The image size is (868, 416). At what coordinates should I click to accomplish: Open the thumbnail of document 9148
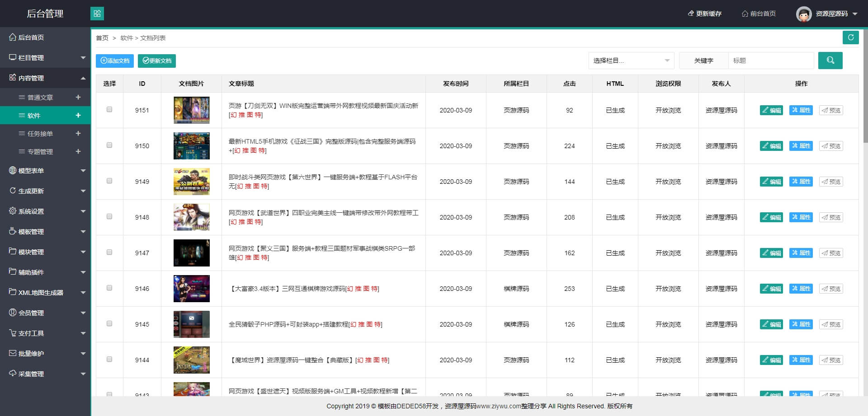tap(192, 217)
